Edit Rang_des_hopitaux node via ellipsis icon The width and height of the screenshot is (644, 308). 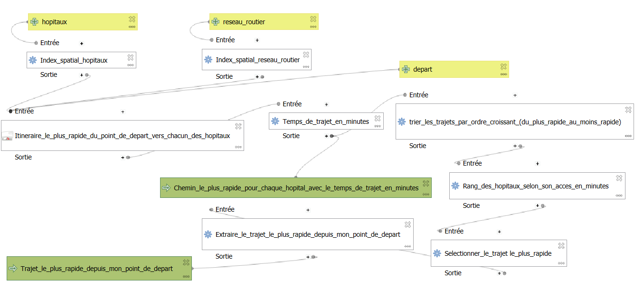pos(619,196)
